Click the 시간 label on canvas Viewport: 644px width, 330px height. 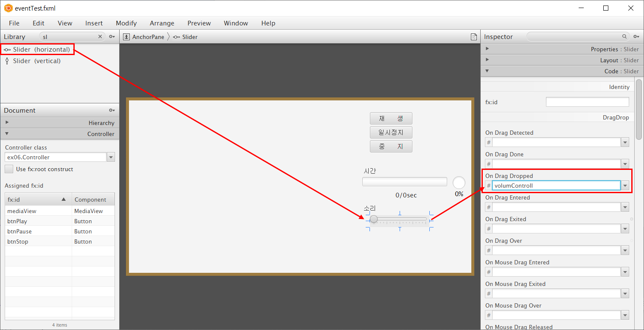coord(370,171)
